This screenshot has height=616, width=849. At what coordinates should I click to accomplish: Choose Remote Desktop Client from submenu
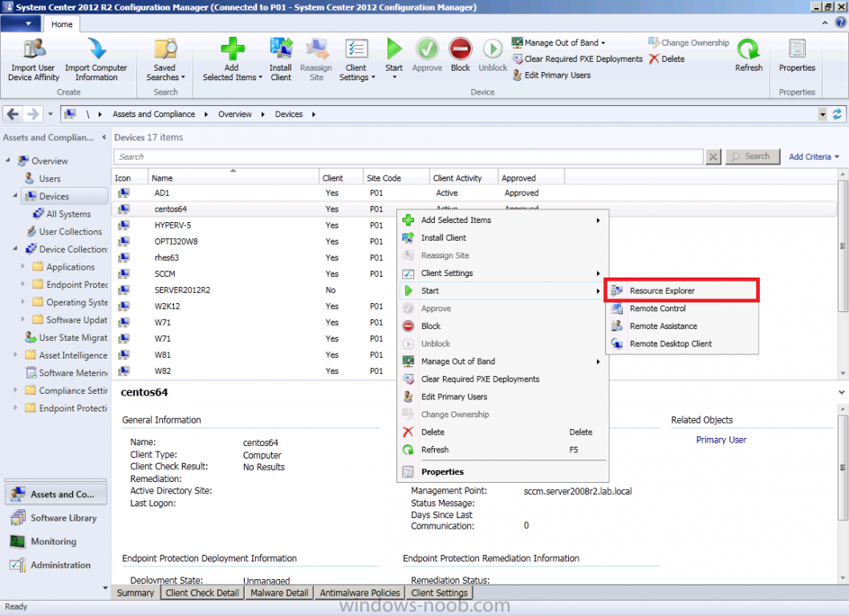(x=682, y=344)
